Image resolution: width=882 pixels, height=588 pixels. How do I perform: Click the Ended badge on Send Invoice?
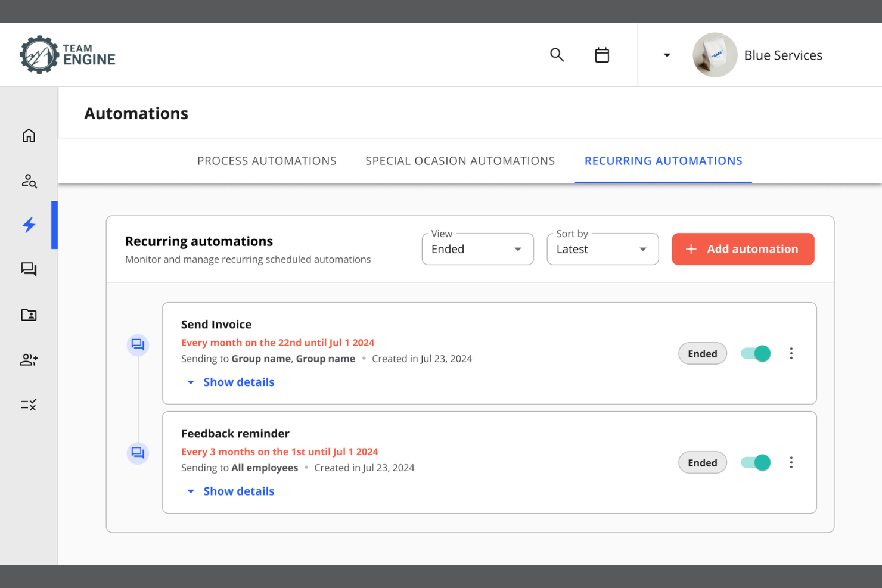point(703,354)
